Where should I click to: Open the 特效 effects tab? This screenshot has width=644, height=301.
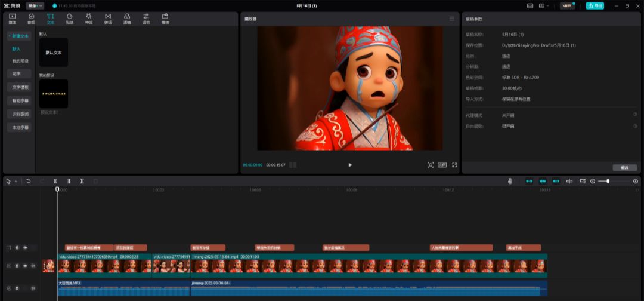click(89, 19)
